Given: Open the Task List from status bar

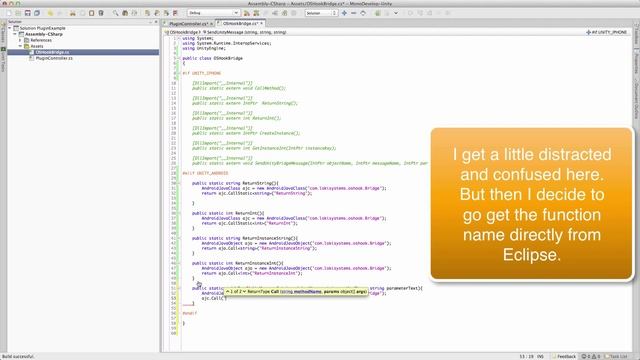Looking at the screenshot, I should click(616, 356).
